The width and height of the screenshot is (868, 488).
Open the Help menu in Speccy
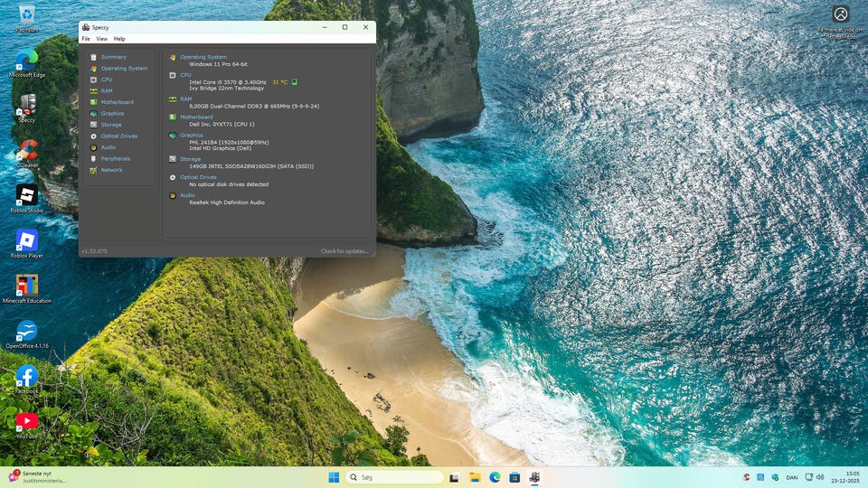coord(119,39)
